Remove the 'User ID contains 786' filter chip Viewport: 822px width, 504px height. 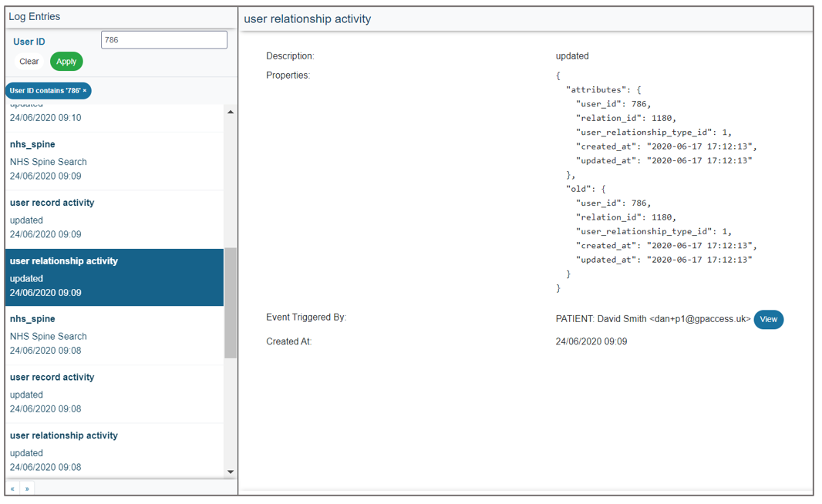[84, 91]
